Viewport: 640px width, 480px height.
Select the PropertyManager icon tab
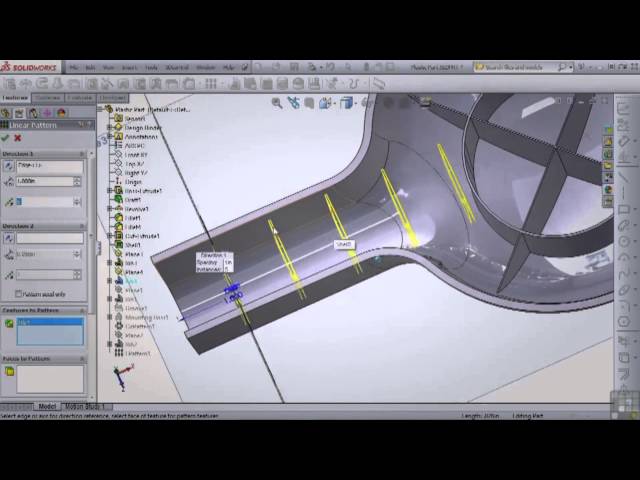(x=20, y=112)
